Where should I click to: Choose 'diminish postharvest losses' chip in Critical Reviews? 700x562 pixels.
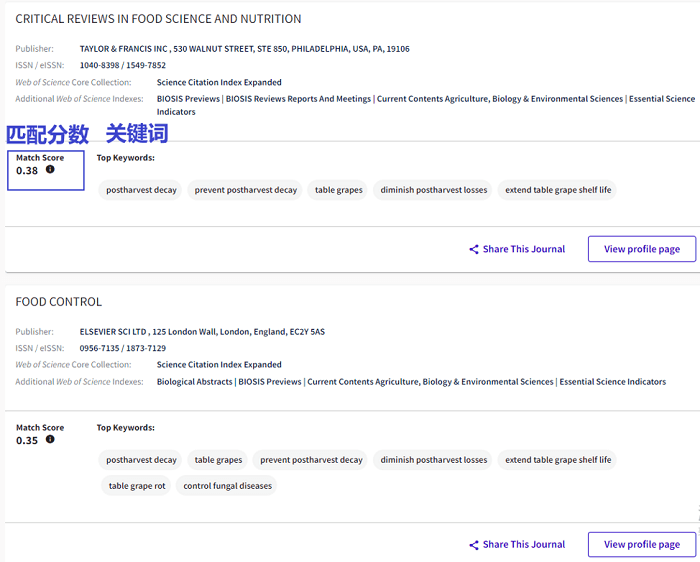[x=434, y=190]
